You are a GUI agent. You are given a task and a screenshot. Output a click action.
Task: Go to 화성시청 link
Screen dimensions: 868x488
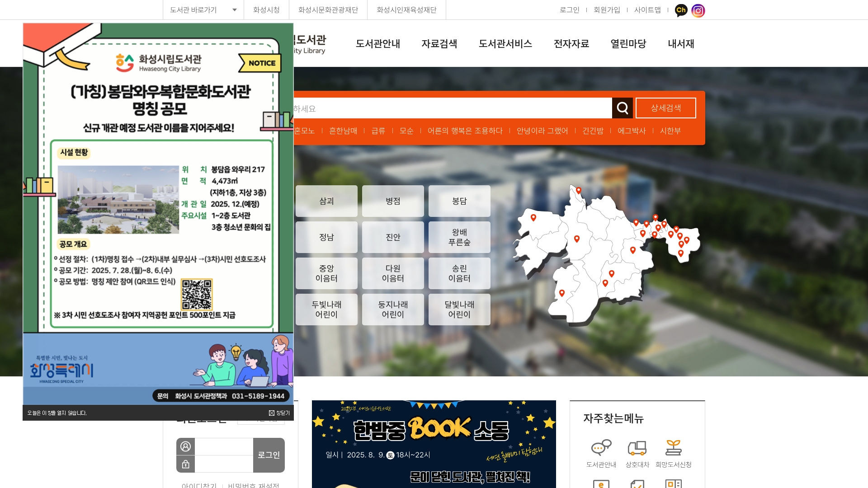click(266, 10)
